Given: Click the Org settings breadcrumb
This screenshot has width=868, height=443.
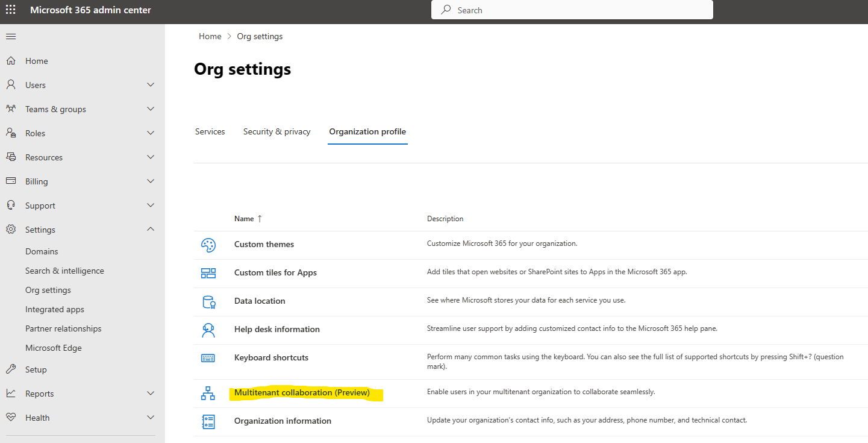Looking at the screenshot, I should click(x=260, y=36).
